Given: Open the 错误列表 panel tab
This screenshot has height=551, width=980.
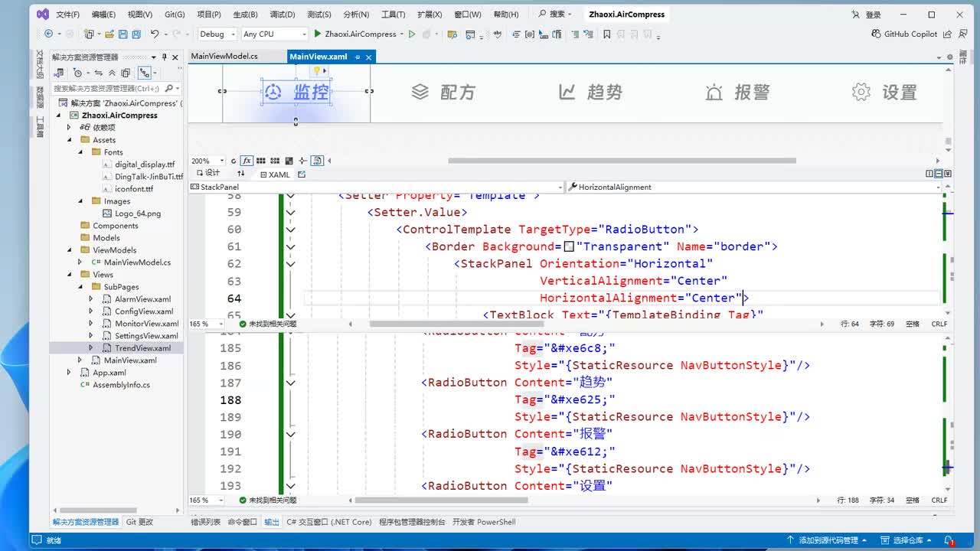Looking at the screenshot, I should [x=205, y=522].
